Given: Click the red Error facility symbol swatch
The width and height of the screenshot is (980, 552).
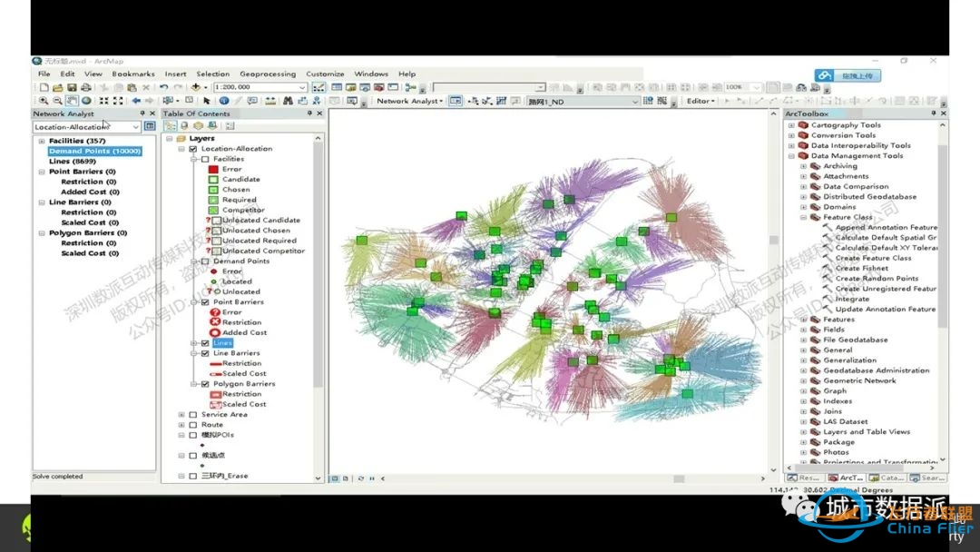Looking at the screenshot, I should [x=214, y=170].
